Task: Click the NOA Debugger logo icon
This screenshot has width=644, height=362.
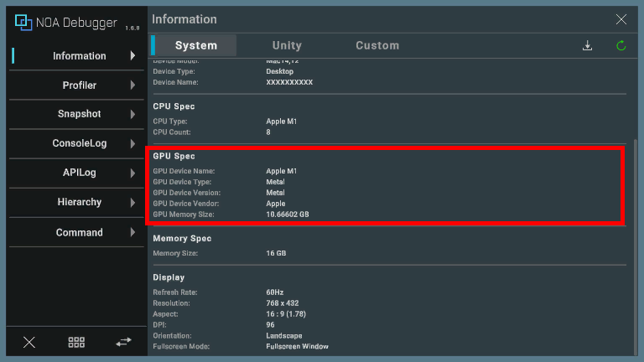Action: [23, 22]
